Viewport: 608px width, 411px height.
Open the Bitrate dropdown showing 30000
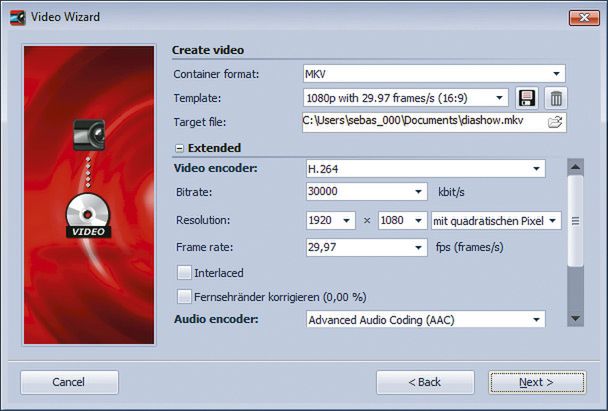coord(366,192)
